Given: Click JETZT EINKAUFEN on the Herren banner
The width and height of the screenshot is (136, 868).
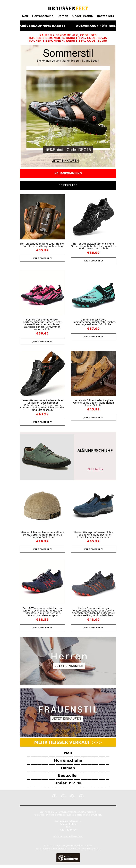Looking at the screenshot, I should 69,665.
